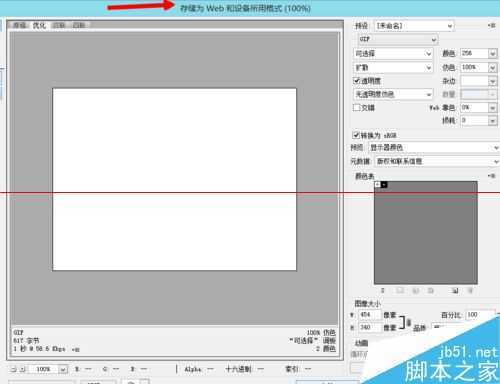Open the 预设 preset dropdown showing [未命名]
500x384 pixels.
click(x=414, y=26)
